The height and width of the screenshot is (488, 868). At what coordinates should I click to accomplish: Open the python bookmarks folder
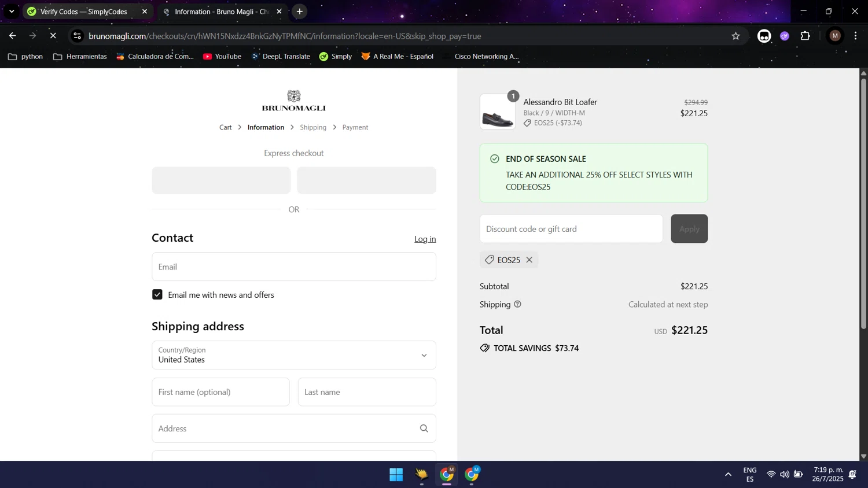click(25, 56)
